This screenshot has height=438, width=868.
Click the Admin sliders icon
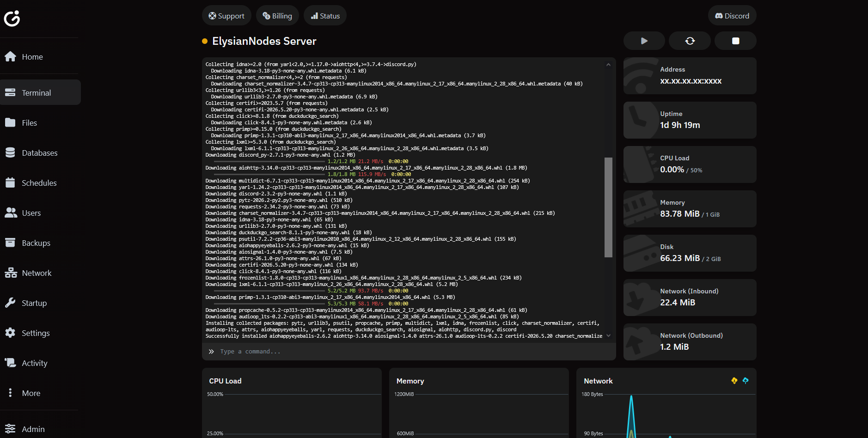coord(10,429)
